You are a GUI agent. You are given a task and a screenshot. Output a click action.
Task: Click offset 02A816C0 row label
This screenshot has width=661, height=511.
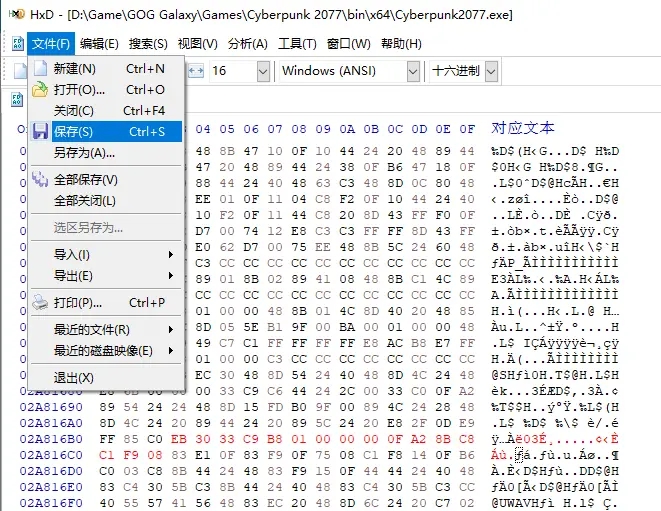(x=51, y=455)
